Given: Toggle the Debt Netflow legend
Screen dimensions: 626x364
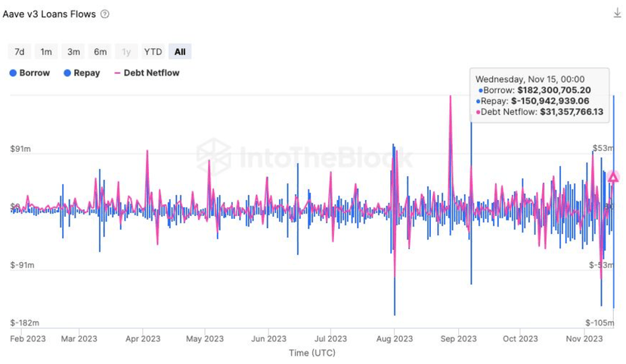Looking at the screenshot, I should pos(147,73).
